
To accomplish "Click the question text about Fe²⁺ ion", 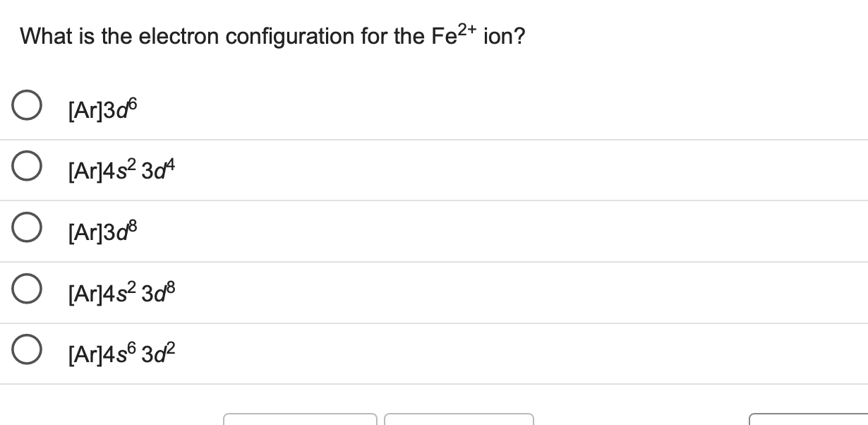I will [x=272, y=34].
